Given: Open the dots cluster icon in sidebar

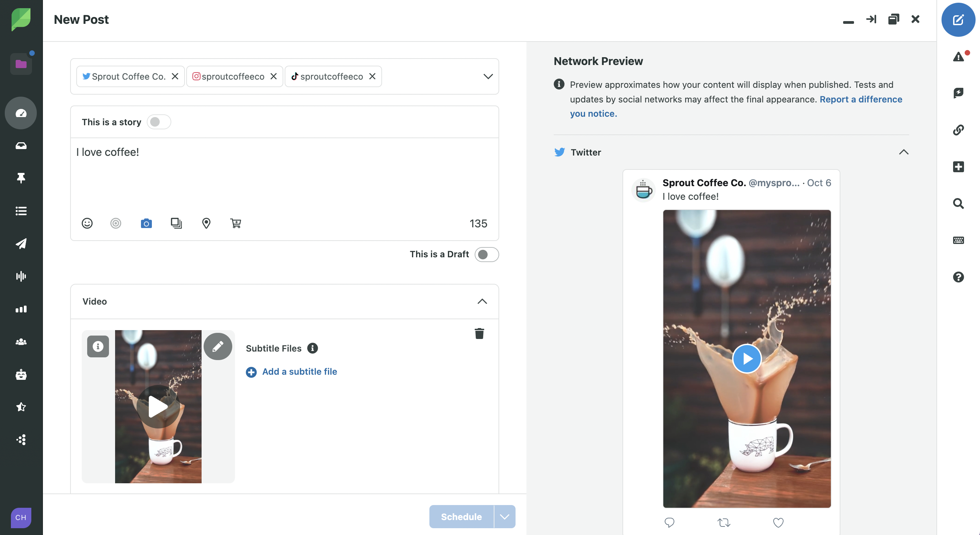Looking at the screenshot, I should pos(21,440).
